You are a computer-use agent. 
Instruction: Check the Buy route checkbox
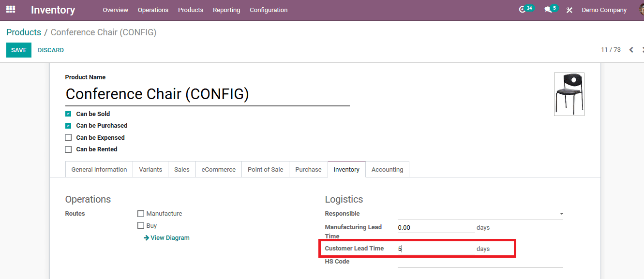(141, 225)
